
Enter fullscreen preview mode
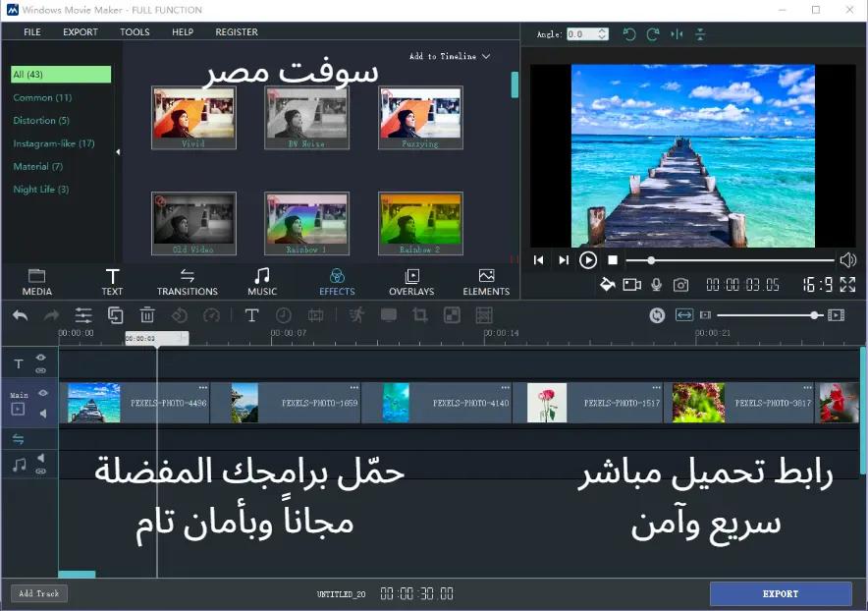[x=847, y=285]
